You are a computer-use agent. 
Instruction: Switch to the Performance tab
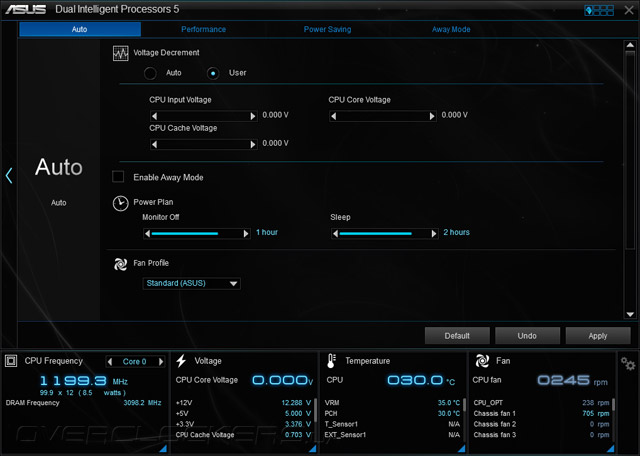click(x=203, y=29)
